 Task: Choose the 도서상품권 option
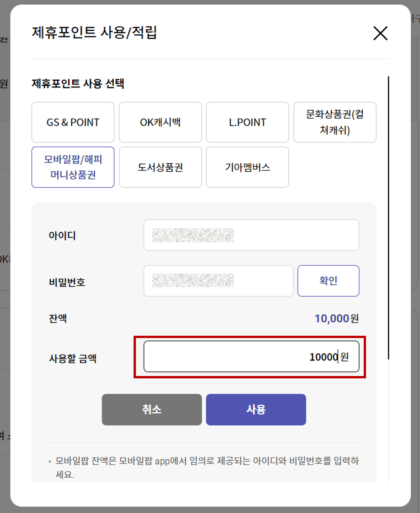[x=160, y=167]
